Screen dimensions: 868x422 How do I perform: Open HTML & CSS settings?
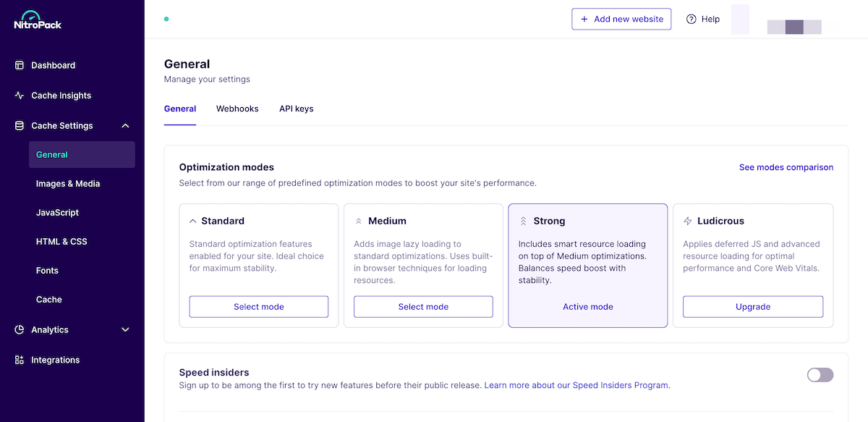[x=61, y=242]
